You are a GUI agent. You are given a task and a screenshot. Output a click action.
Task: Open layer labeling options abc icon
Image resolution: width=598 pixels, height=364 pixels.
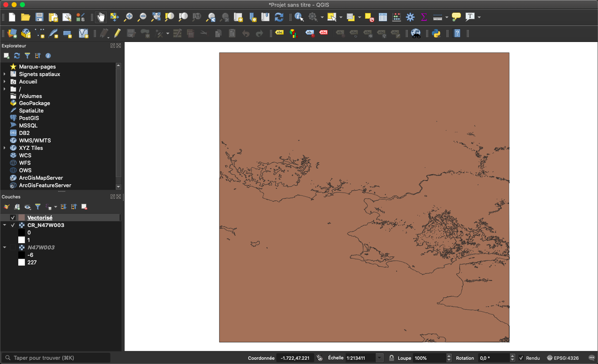279,33
